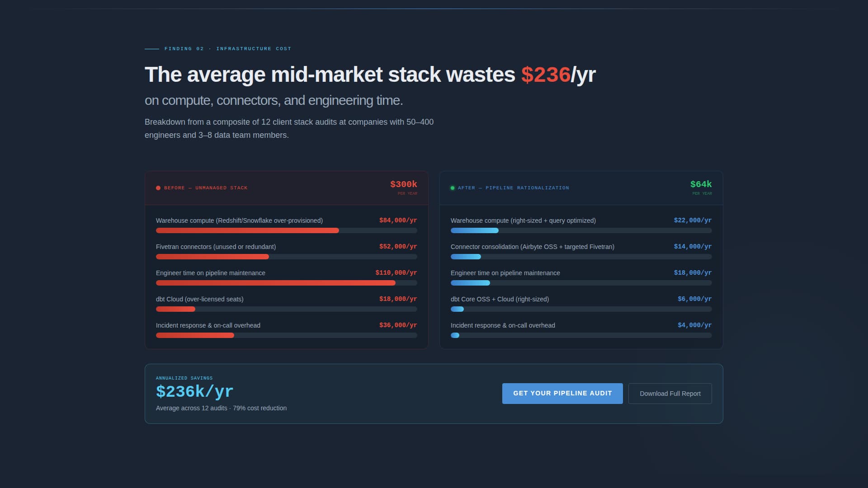
Task: Click the $84,000/yr value
Action: [398, 221]
